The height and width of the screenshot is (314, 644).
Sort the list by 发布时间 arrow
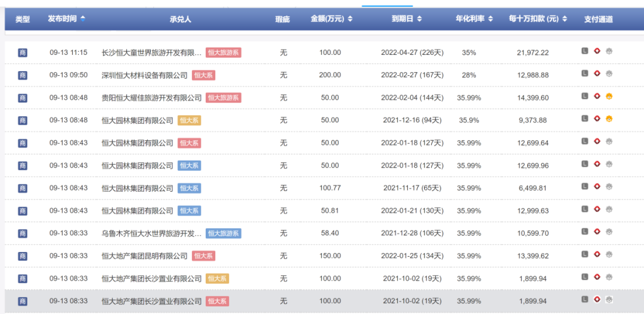point(83,19)
